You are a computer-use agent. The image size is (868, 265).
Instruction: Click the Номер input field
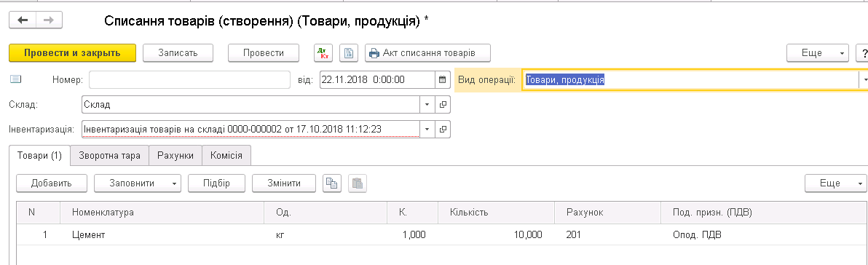pyautogui.click(x=189, y=79)
